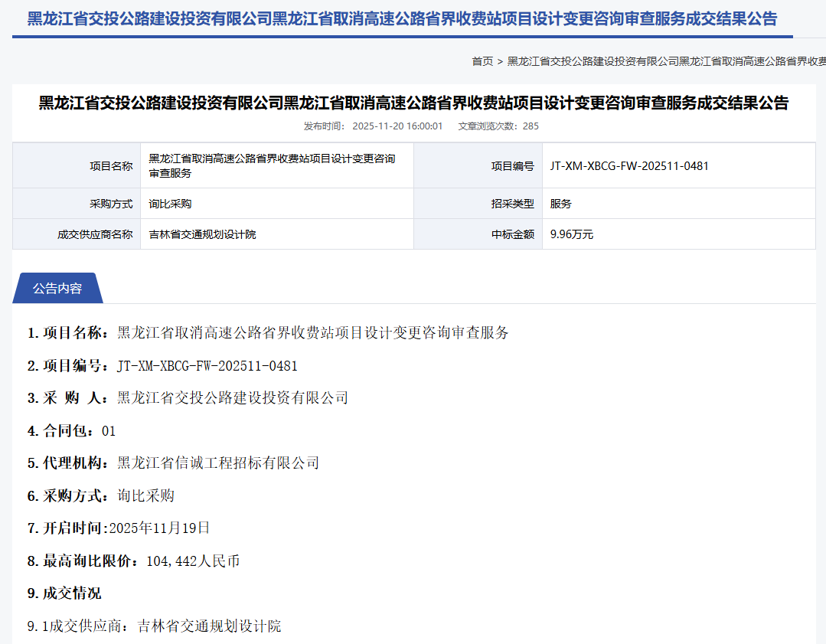The height and width of the screenshot is (644, 826).
Task: Click the 代理机构 line with 黑龙江省信诚工程招标有限公司
Action: pyautogui.click(x=173, y=463)
